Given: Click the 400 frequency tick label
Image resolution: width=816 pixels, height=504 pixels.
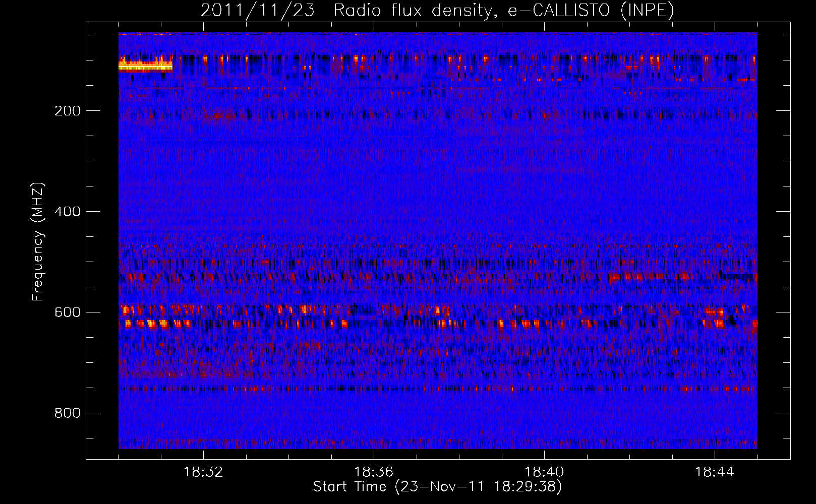Looking at the screenshot, I should (x=68, y=212).
